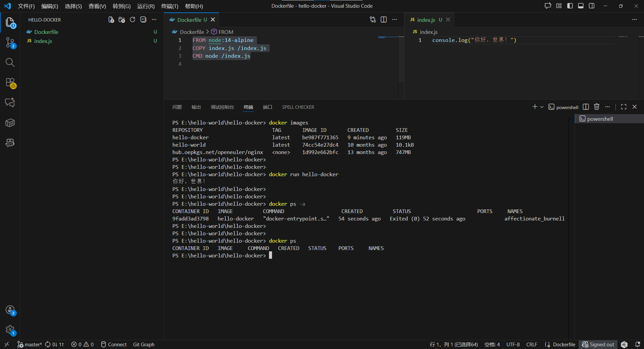Select Dockerfile breadcrumb in editor

tap(188, 32)
